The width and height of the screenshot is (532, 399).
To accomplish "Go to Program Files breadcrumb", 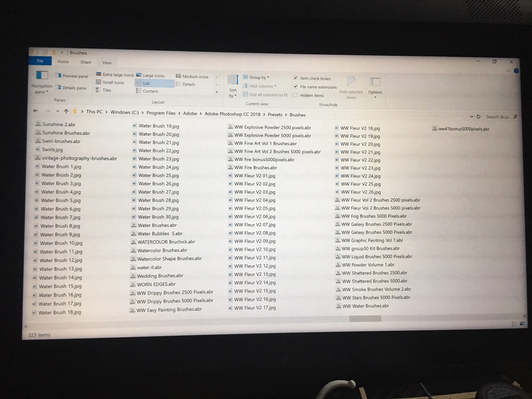I will [161, 113].
